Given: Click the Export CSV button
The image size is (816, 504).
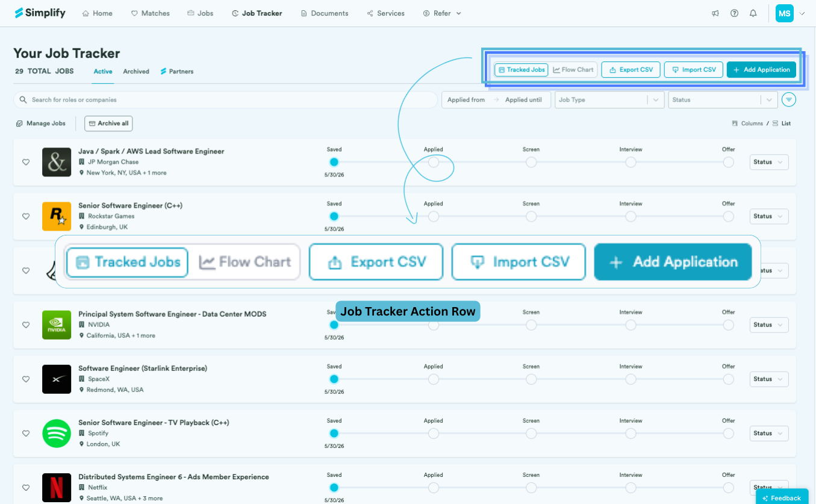Looking at the screenshot, I should pos(631,70).
